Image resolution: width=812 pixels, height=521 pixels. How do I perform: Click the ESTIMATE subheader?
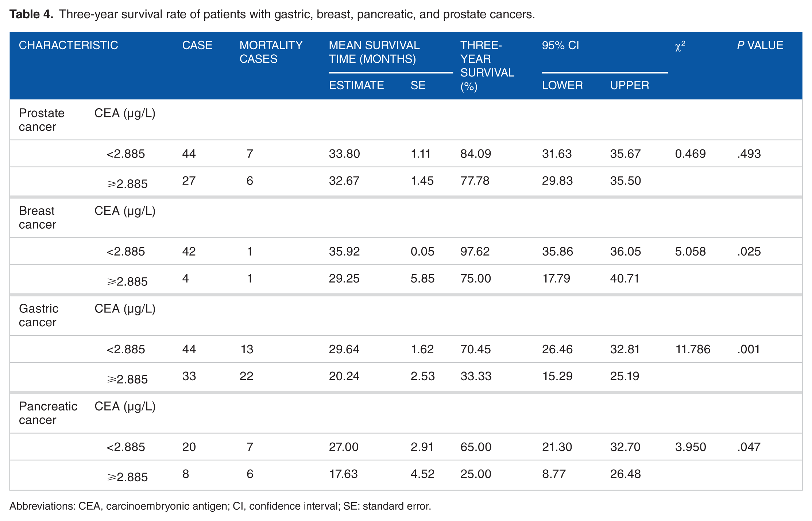356,85
